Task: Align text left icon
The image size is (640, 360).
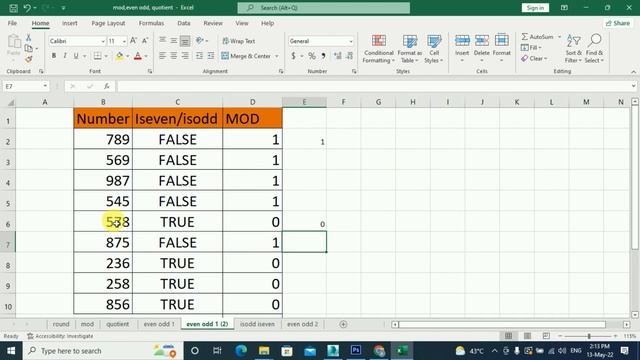Action: click(162, 56)
